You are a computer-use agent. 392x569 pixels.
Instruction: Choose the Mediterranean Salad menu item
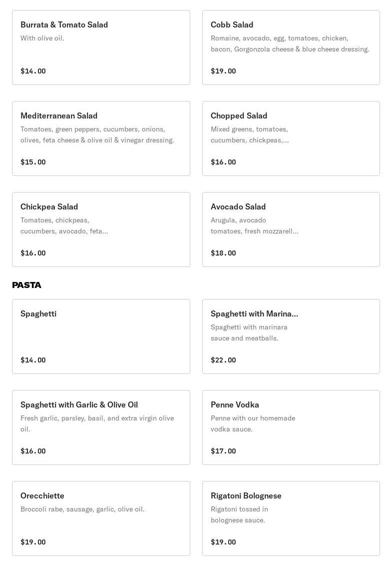[101, 138]
